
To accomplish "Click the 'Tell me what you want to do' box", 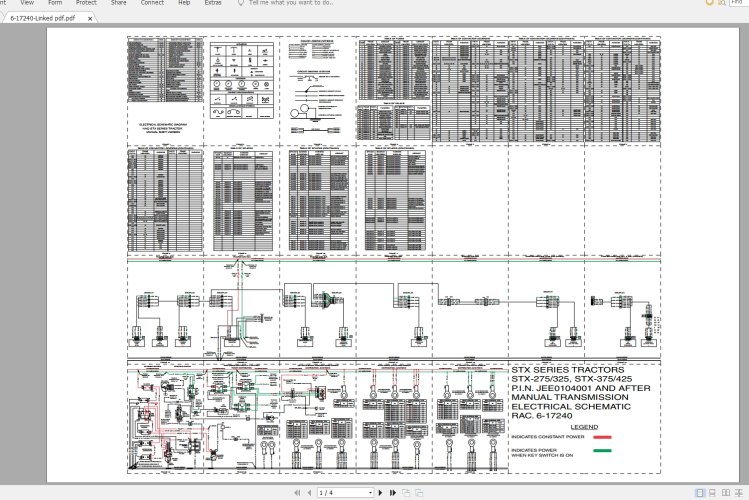I will (x=291, y=3).
